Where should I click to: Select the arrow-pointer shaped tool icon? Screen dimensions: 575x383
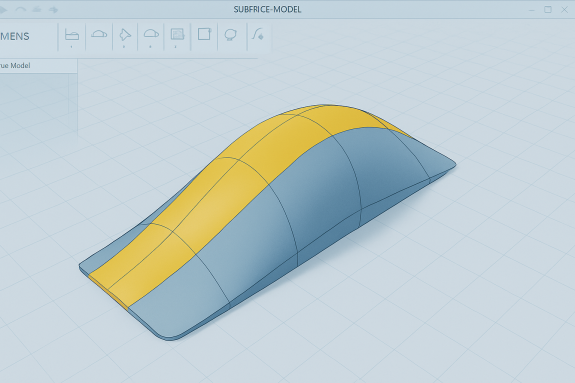coord(125,35)
